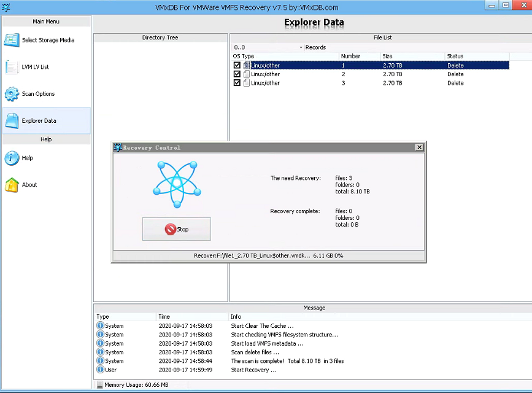532x393 pixels.
Task: Go to LVM LV List
Action: [47, 67]
